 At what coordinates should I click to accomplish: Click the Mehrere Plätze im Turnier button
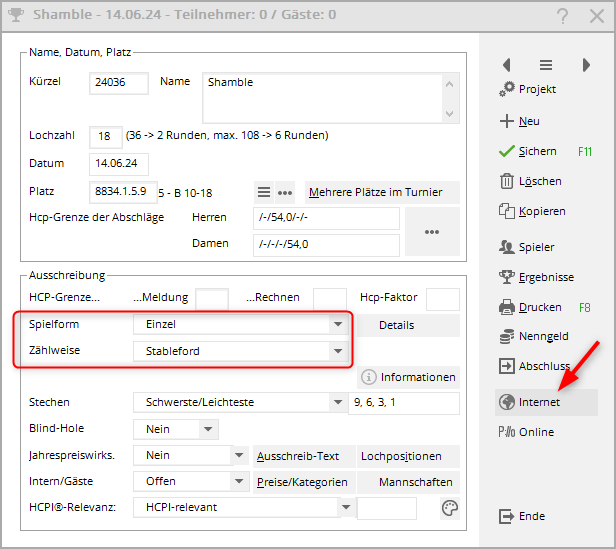[x=381, y=192]
